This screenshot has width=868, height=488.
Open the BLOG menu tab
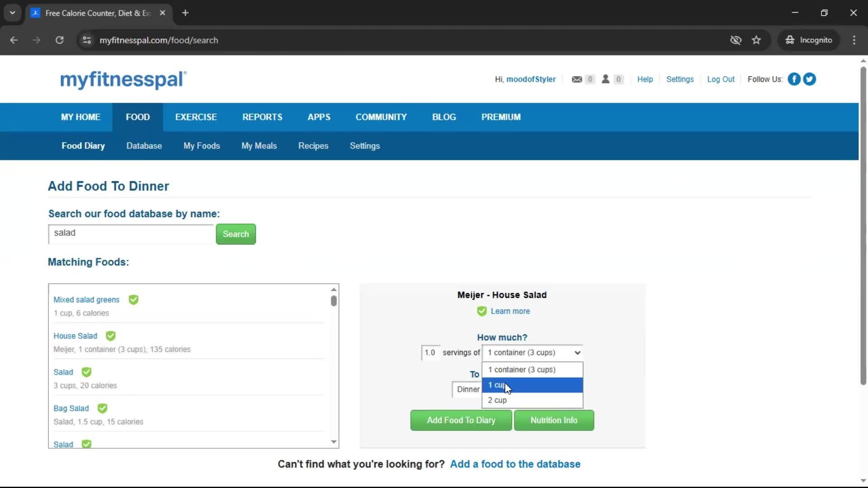click(x=444, y=117)
